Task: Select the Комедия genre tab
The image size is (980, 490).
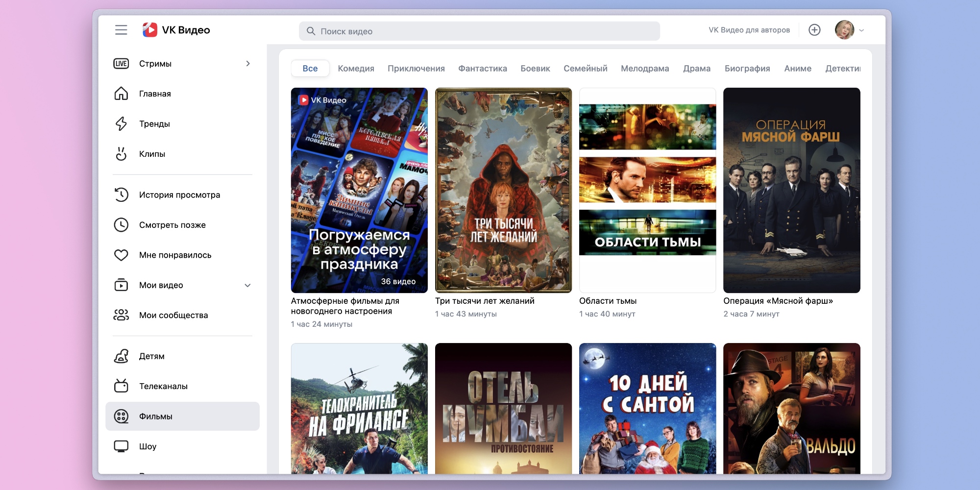Action: pyautogui.click(x=356, y=69)
